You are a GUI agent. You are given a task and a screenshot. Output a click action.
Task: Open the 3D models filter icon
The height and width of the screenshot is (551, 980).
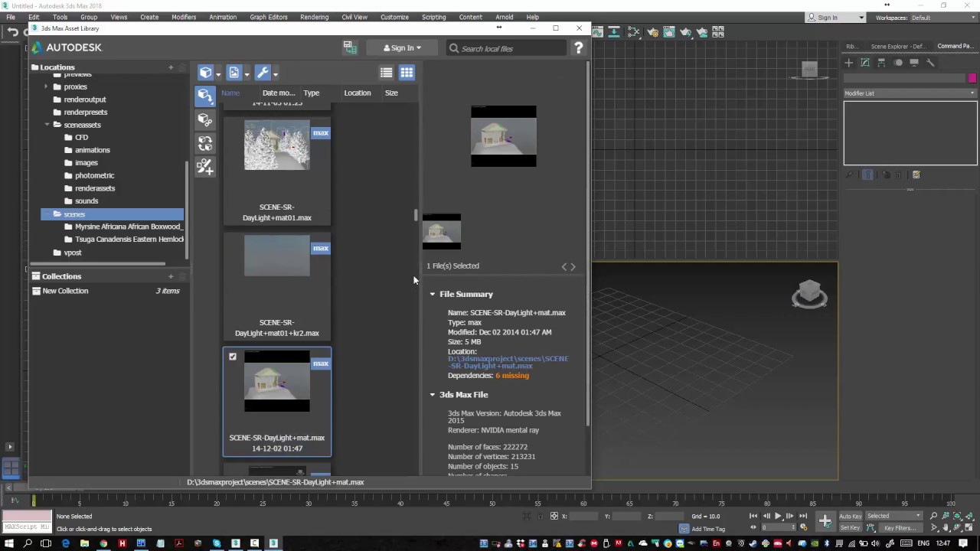click(206, 73)
